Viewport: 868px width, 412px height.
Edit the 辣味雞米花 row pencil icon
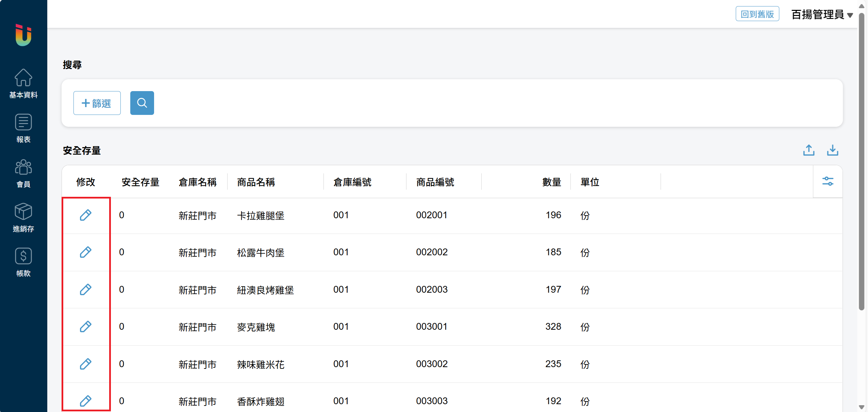[x=85, y=364]
